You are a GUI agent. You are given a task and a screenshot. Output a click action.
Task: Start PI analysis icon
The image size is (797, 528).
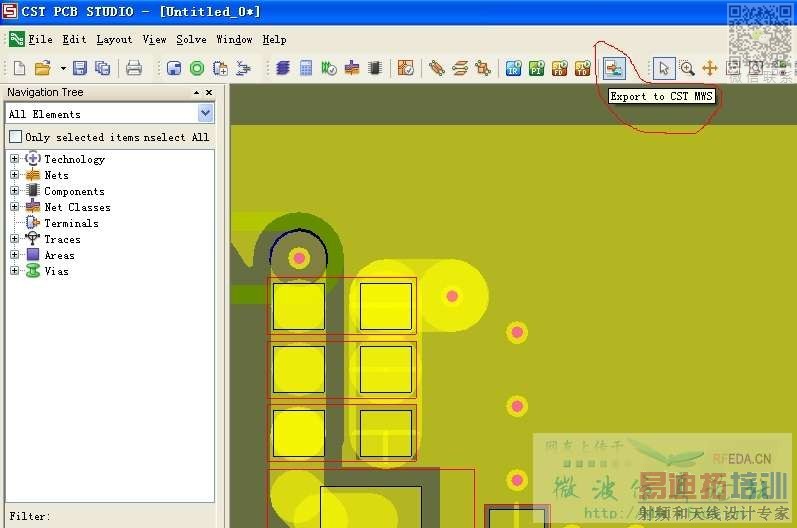tap(537, 68)
